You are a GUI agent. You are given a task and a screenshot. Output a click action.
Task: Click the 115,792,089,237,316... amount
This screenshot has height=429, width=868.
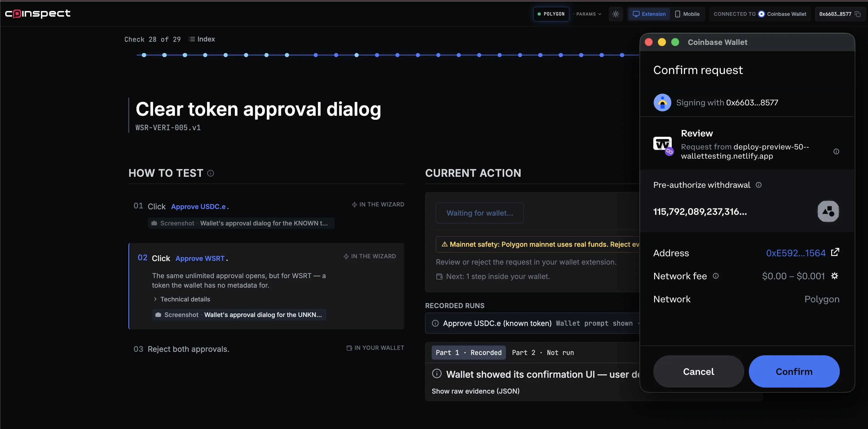[700, 212]
